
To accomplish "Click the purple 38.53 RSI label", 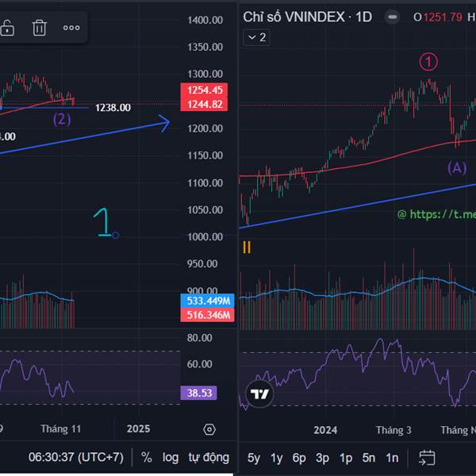I will [x=199, y=393].
